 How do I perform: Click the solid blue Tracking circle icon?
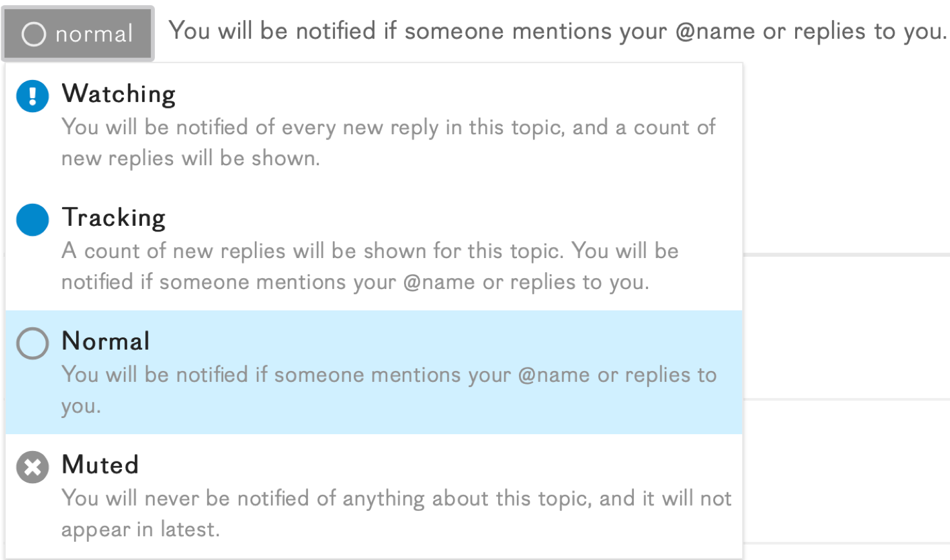click(x=32, y=220)
